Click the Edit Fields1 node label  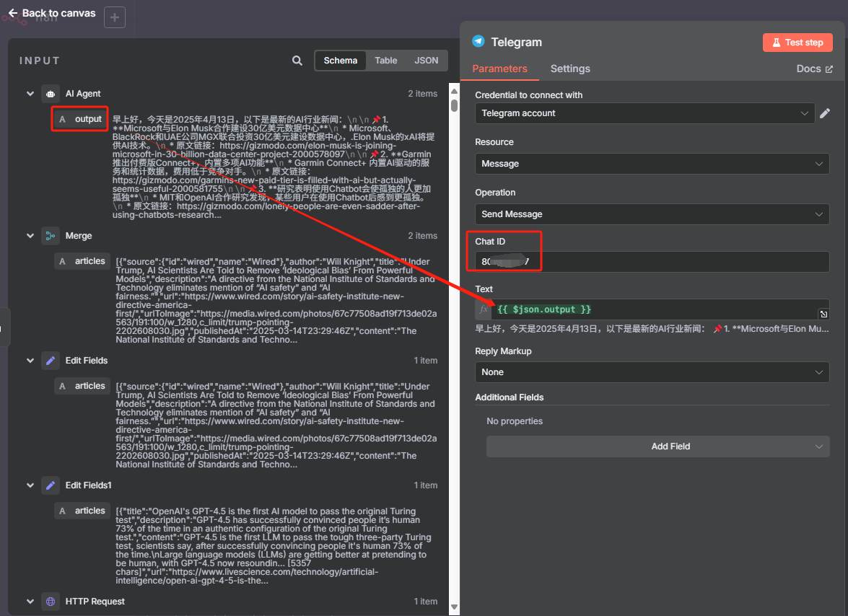tap(88, 485)
